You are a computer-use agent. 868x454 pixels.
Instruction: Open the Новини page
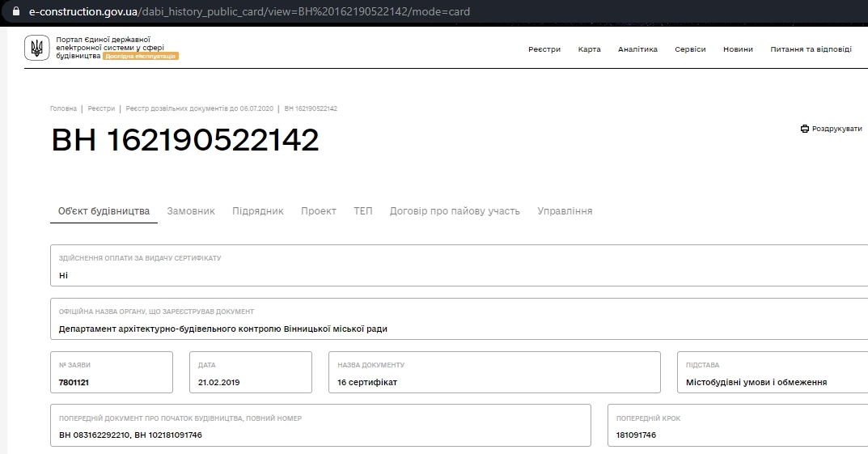click(738, 49)
